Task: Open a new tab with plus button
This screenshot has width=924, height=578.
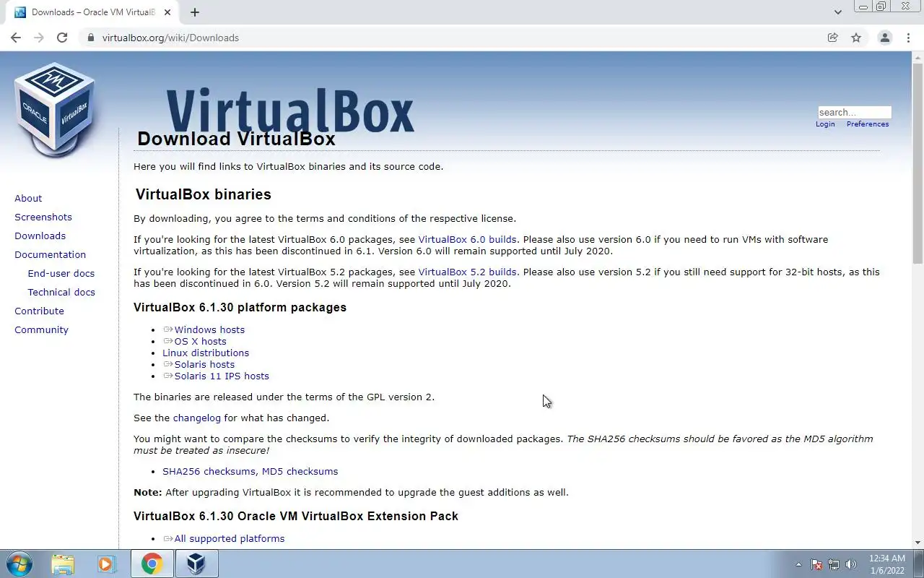Action: coord(195,12)
